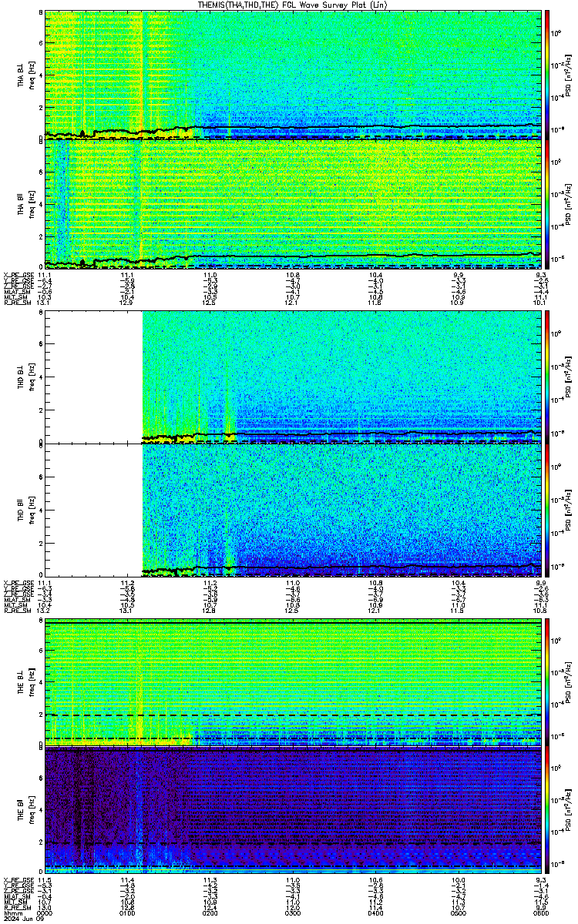Click the '0300' time tick label
The image size is (578, 924).
pyautogui.click(x=293, y=912)
